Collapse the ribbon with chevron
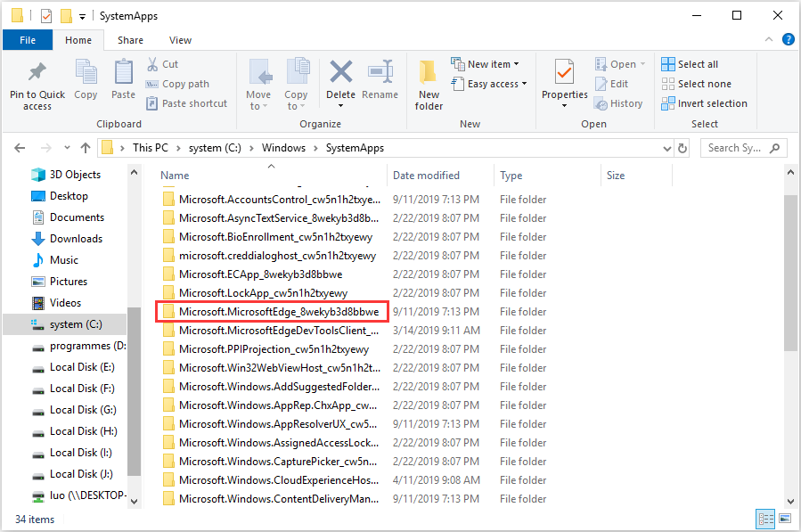The width and height of the screenshot is (801, 532). tap(768, 39)
